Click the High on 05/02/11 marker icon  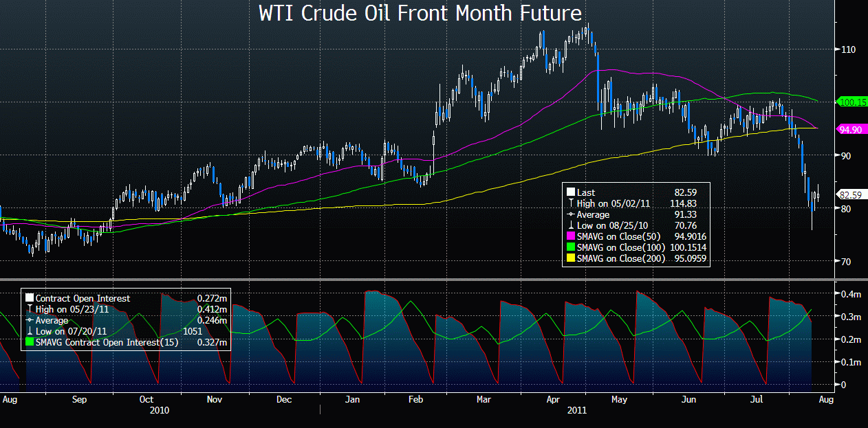click(x=570, y=204)
